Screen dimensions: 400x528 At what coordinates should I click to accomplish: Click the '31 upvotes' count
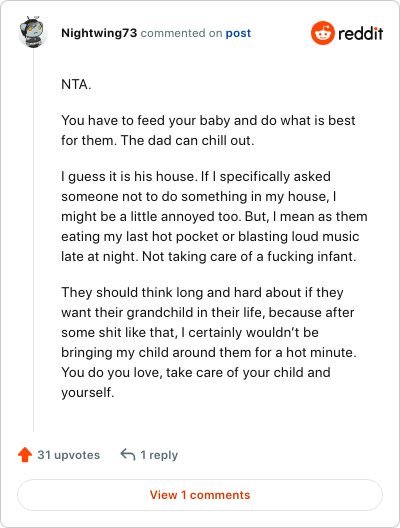tap(68, 455)
